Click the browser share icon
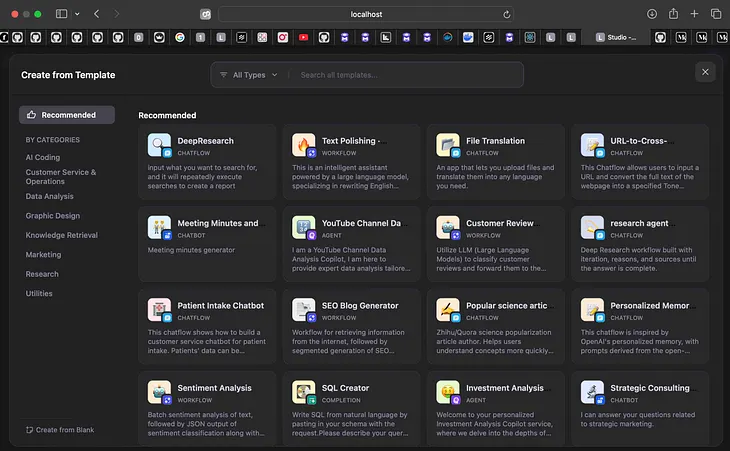Viewport: 730px width, 451px height. tap(673, 14)
